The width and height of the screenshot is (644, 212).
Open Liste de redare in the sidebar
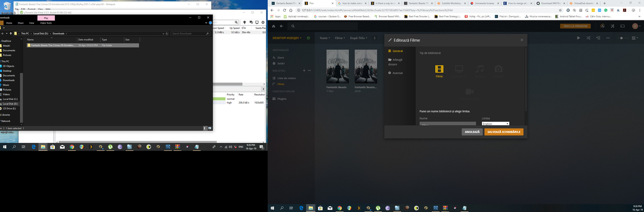pos(284,78)
